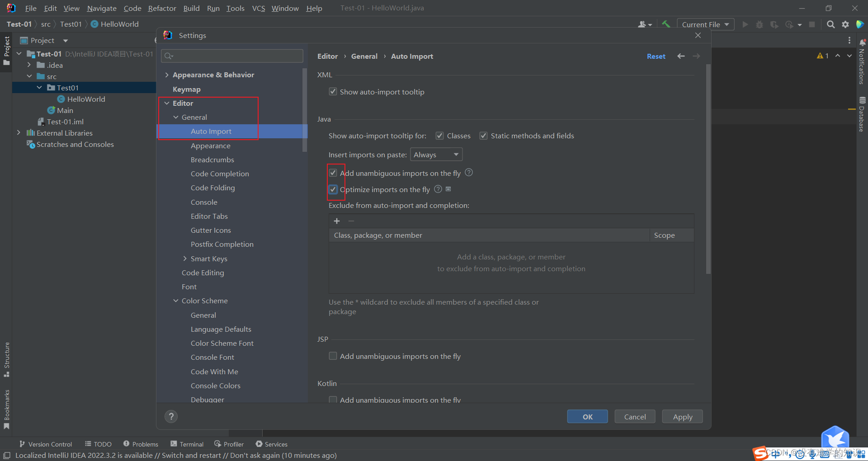Click the Run with Coverage icon
868x461 pixels.
pyautogui.click(x=774, y=24)
